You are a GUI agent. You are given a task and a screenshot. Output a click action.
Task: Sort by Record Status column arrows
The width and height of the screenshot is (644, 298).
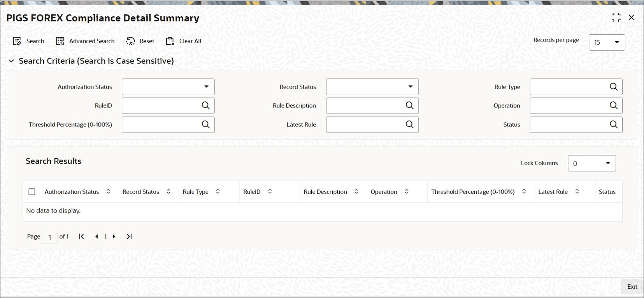(168, 191)
